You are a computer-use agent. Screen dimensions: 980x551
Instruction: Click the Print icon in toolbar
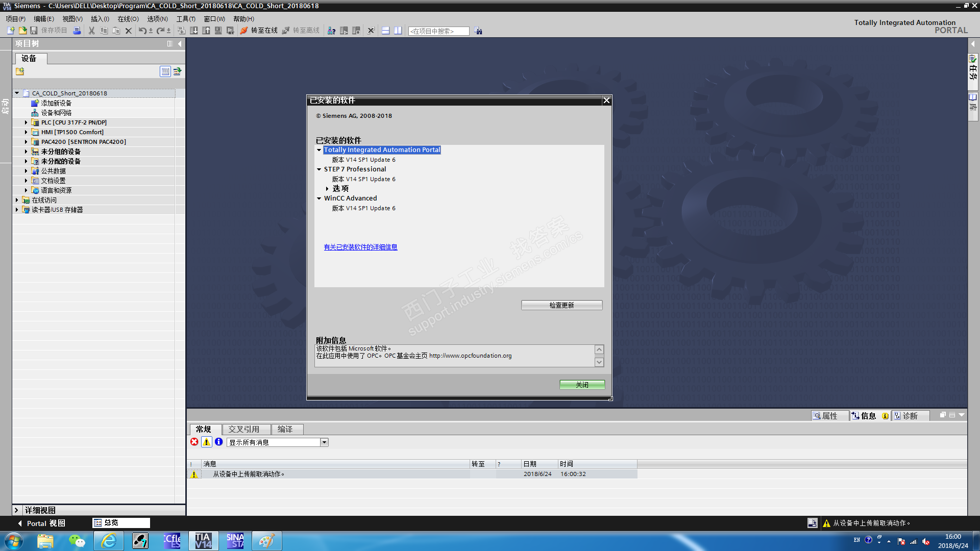tap(77, 31)
